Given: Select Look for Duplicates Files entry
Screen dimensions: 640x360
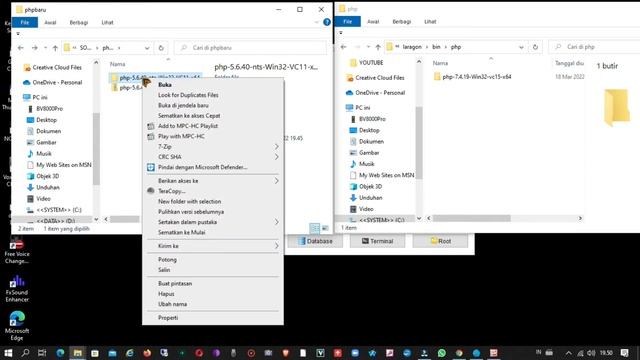Looking at the screenshot, I should click(188, 95).
